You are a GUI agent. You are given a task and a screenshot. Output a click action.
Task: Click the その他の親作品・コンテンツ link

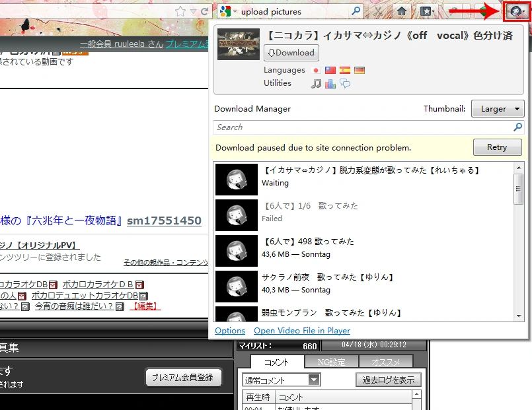click(x=166, y=262)
